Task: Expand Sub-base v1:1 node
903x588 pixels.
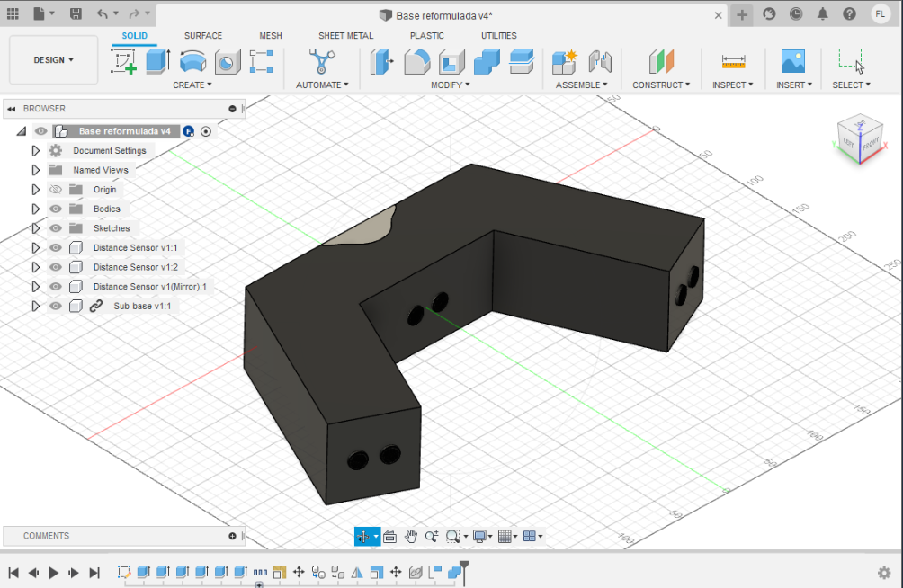Action: coord(35,307)
